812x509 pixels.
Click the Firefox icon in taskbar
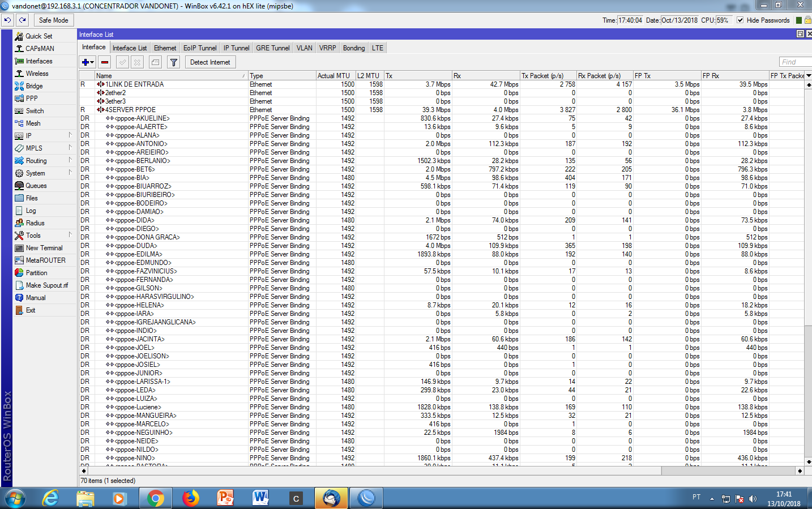click(x=190, y=498)
